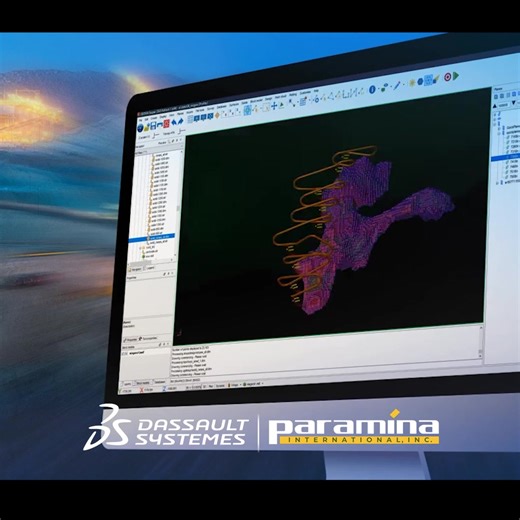
Task: Open the Database menu
Action: pyautogui.click(x=222, y=107)
